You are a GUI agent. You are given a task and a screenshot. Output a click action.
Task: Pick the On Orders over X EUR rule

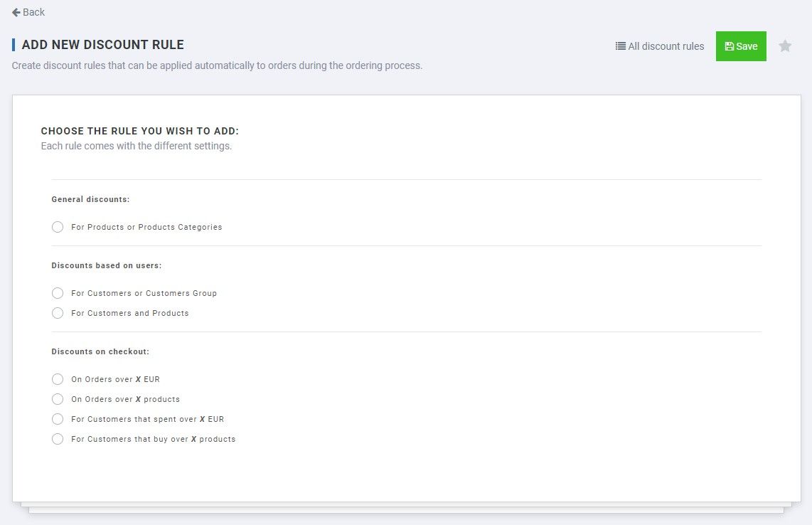pyautogui.click(x=58, y=379)
